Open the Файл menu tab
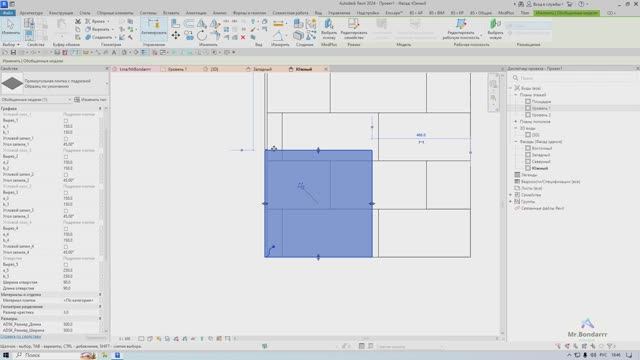Screen dimensions: 640x360 pyautogui.click(x=8, y=13)
